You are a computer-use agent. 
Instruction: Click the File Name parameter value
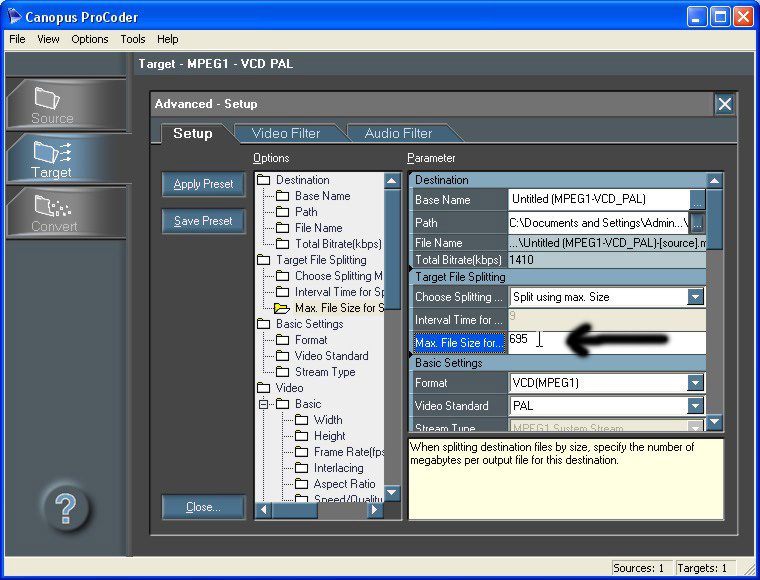click(x=607, y=243)
